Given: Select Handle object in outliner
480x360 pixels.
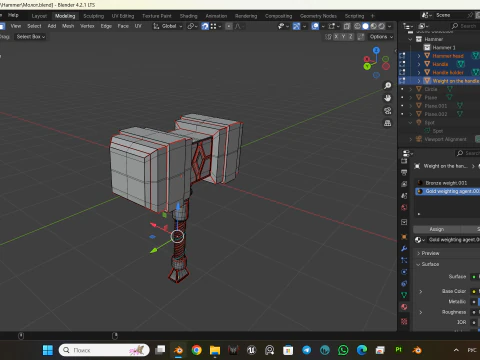Looking at the screenshot, I should point(440,64).
